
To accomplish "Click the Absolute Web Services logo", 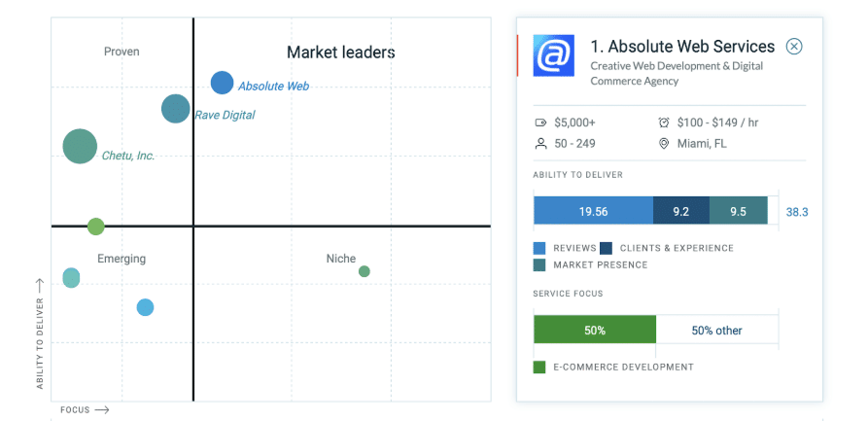I will click(554, 55).
